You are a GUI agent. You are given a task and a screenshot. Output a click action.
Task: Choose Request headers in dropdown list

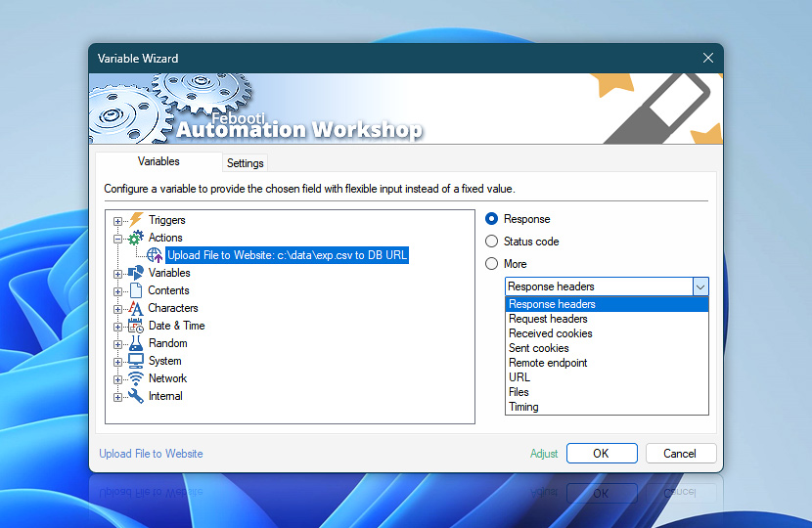tap(607, 319)
